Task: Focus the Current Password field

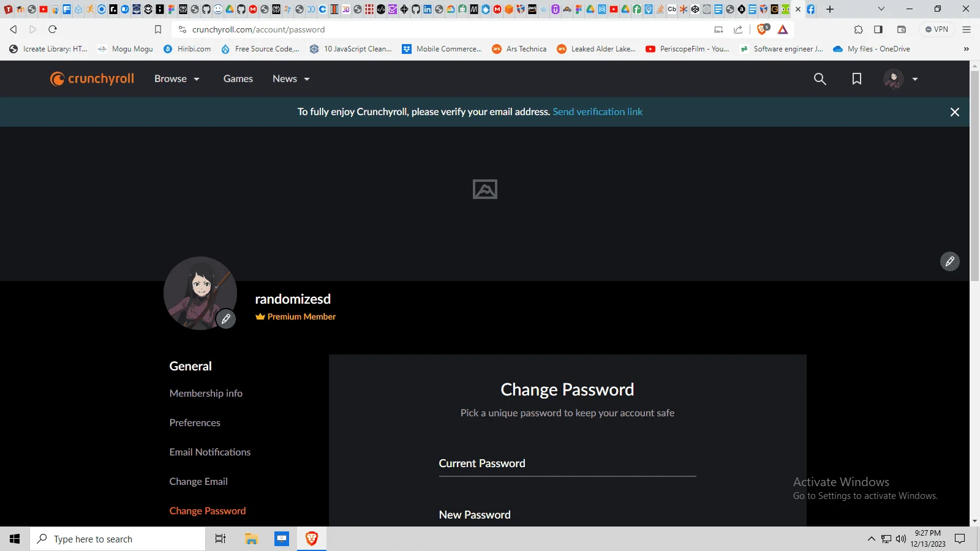Action: (567, 463)
